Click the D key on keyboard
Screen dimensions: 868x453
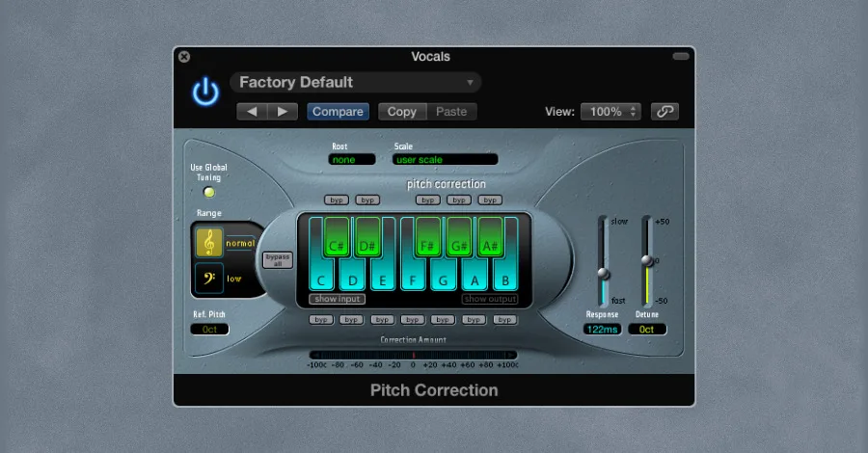tap(352, 277)
